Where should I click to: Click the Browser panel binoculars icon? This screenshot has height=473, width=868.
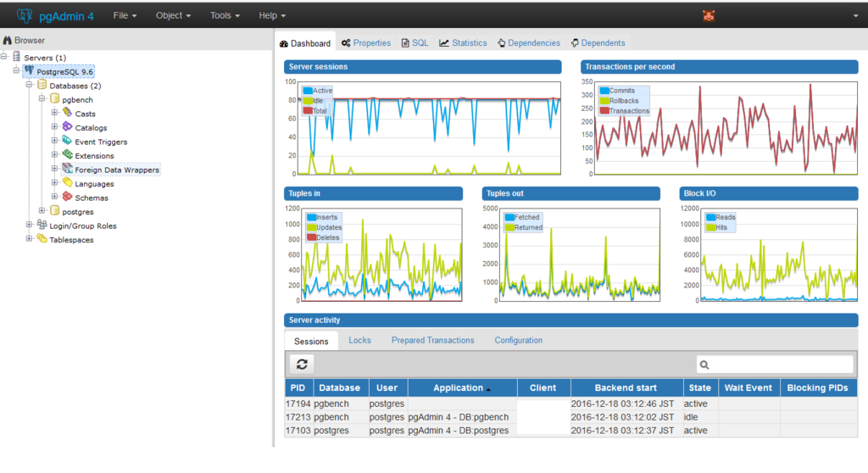pyautogui.click(x=7, y=41)
